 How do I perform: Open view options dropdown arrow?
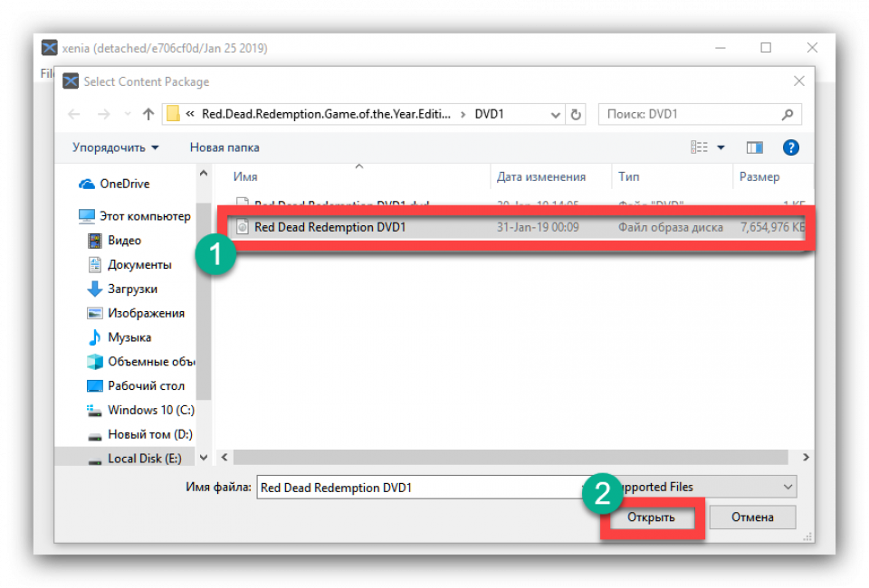pos(721,147)
